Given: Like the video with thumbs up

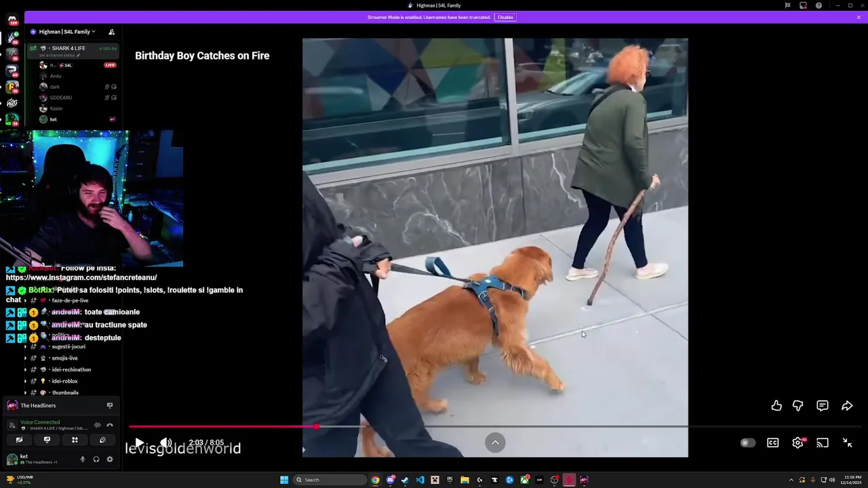Looking at the screenshot, I should [x=776, y=405].
